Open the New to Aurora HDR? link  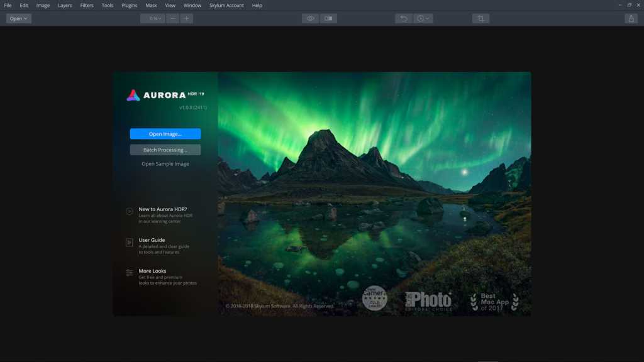click(x=163, y=209)
